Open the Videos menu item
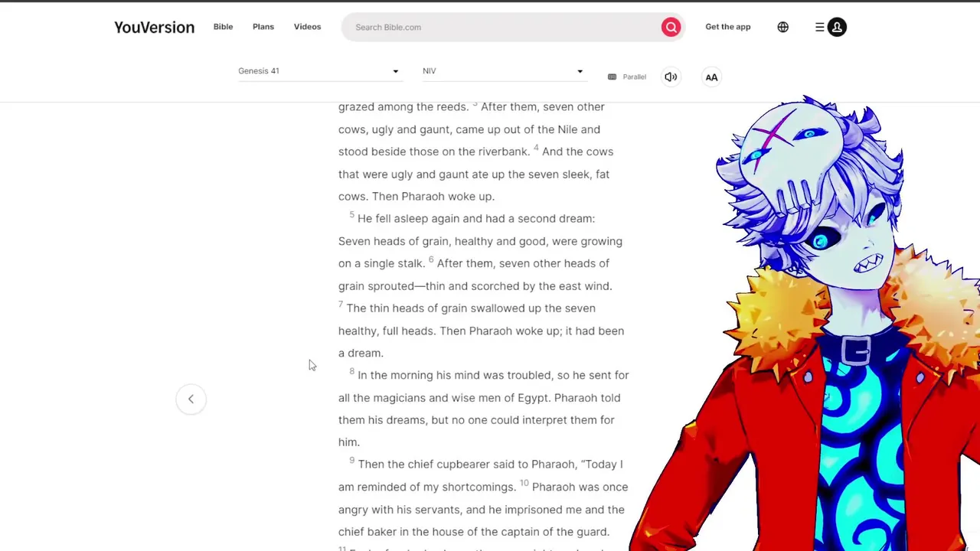Image resolution: width=980 pixels, height=551 pixels. (307, 27)
